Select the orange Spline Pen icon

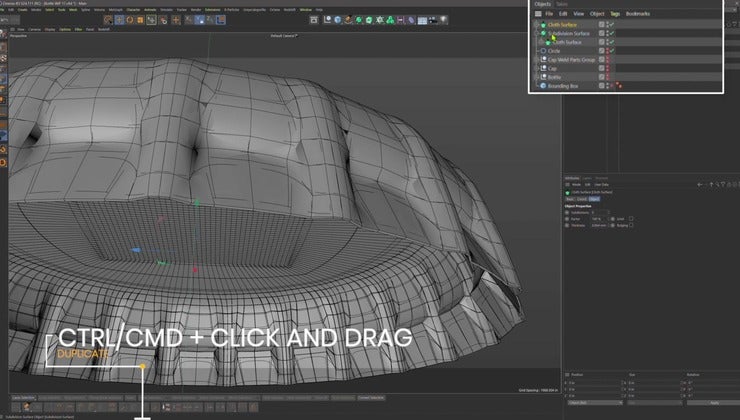pyautogui.click(x=348, y=20)
